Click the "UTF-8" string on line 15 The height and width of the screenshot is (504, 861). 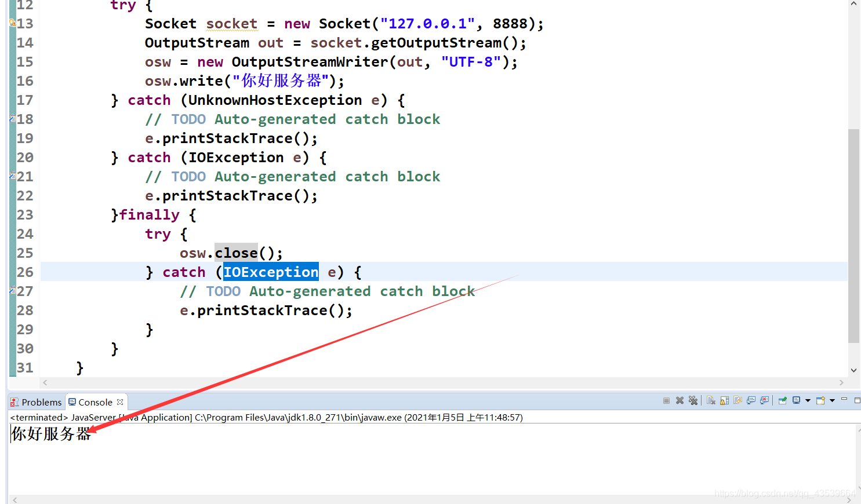471,62
